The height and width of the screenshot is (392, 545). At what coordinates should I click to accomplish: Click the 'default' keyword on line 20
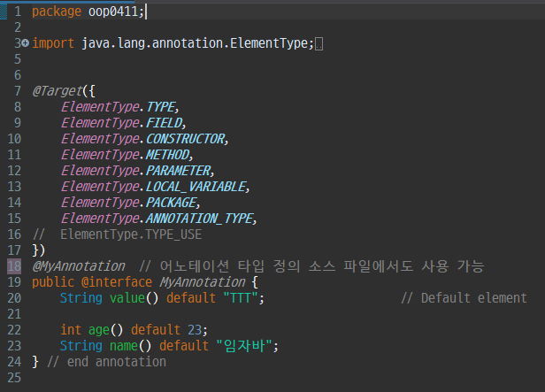click(x=191, y=298)
